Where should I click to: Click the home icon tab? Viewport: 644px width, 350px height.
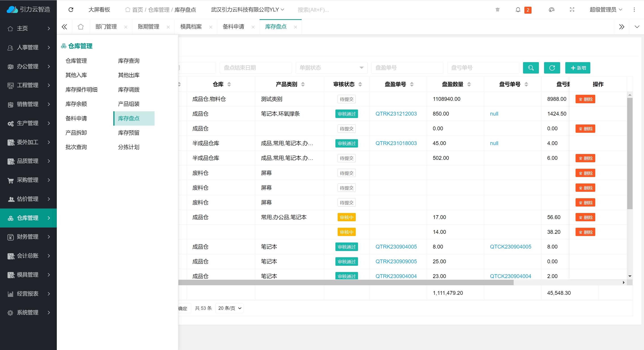(80, 27)
